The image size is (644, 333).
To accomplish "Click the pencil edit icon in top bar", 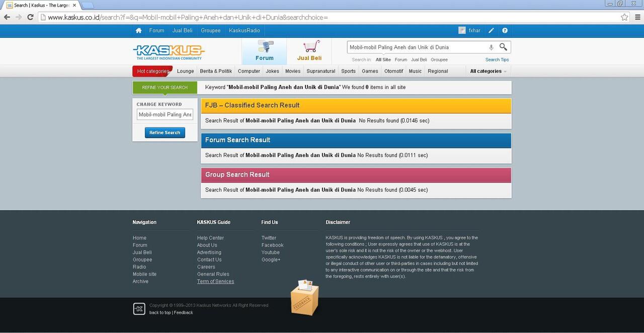I will pos(491,30).
